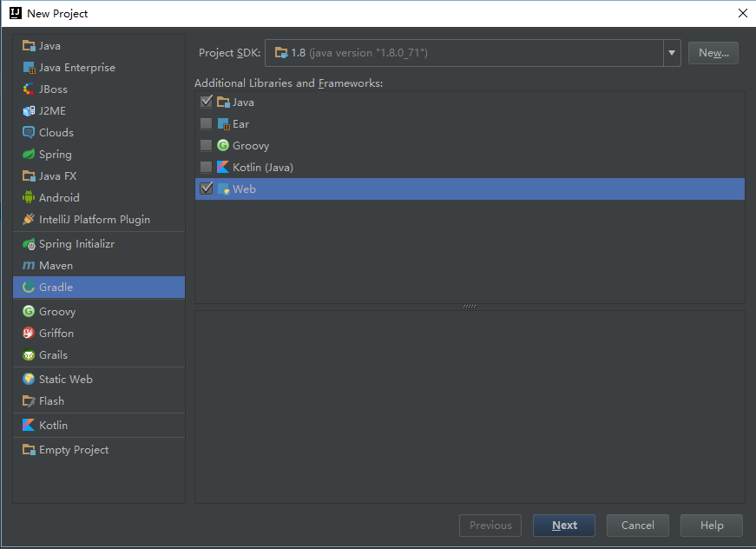Click the IntelliJ logo in title bar
The width and height of the screenshot is (756, 549).
point(16,13)
